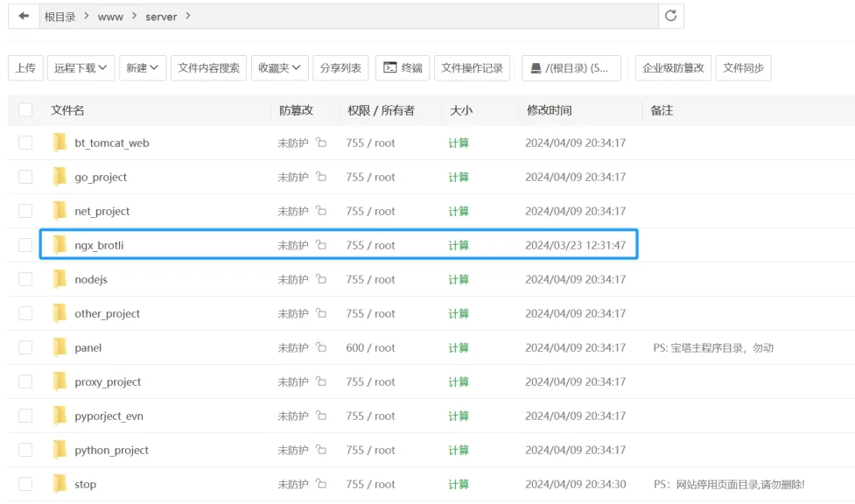The width and height of the screenshot is (855, 504).
Task: Click the lock icon in panel row
Action: 321,347
